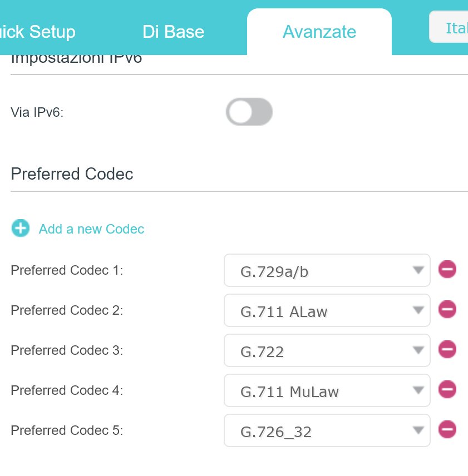Remove Preferred Codec 1 with minus icon

pos(447,269)
